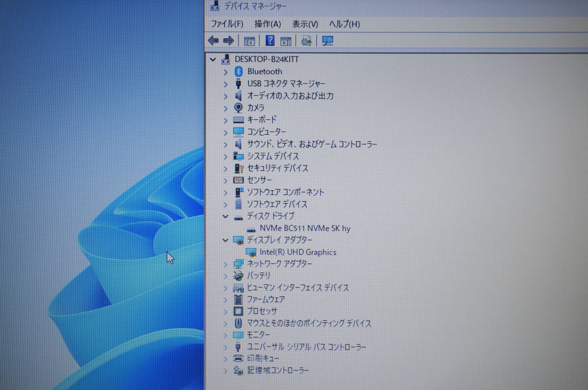Click the セキュリティ デバイス key icon

pos(239,168)
